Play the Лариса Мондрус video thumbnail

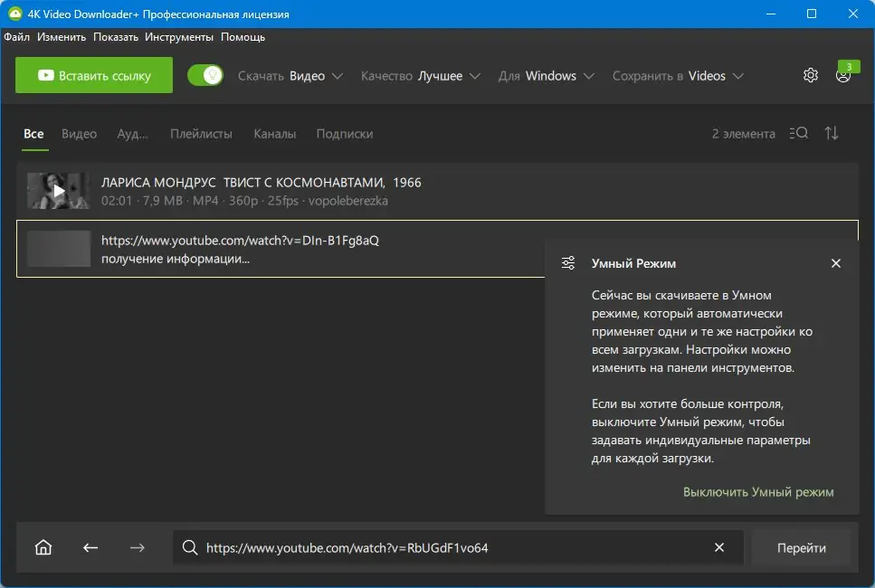click(x=59, y=191)
